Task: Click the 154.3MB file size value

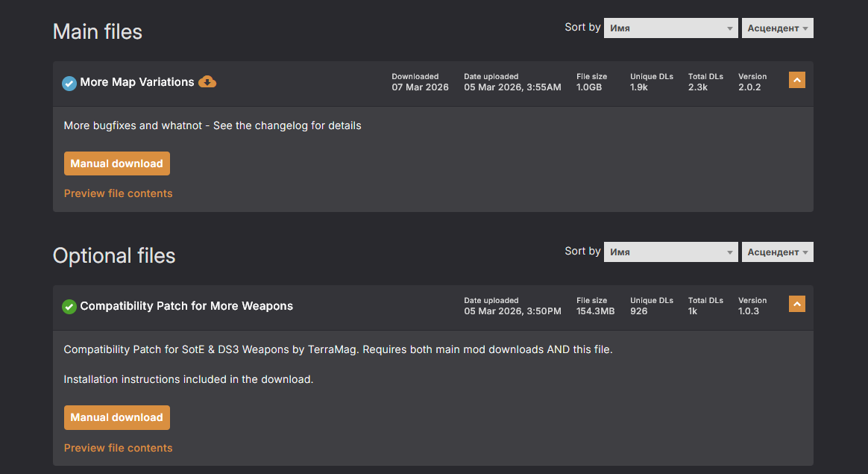Action: [x=595, y=311]
